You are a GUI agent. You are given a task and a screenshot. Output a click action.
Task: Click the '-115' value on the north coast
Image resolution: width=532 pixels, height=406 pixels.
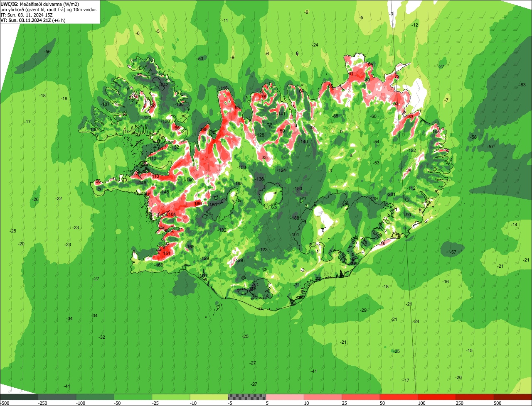[x=223, y=88]
